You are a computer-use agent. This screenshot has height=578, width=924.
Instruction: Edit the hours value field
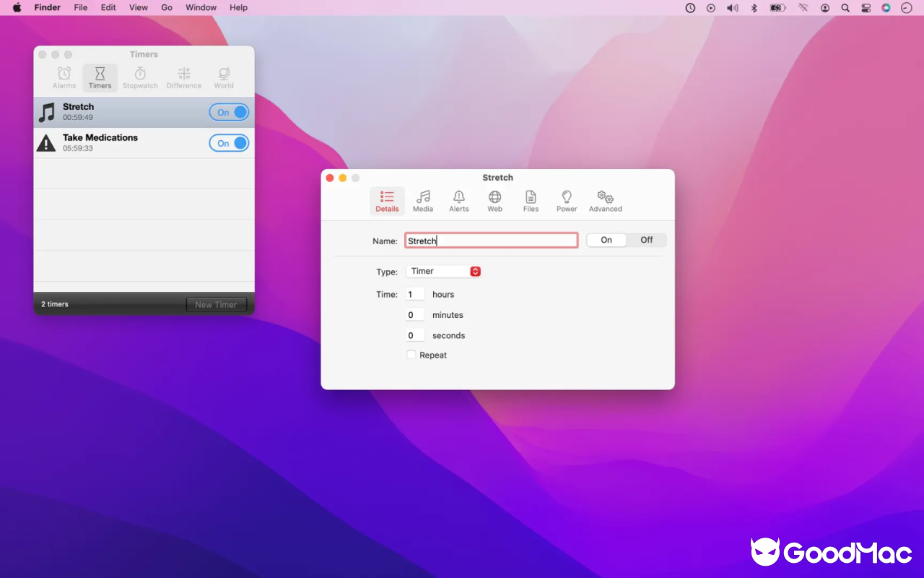click(414, 294)
